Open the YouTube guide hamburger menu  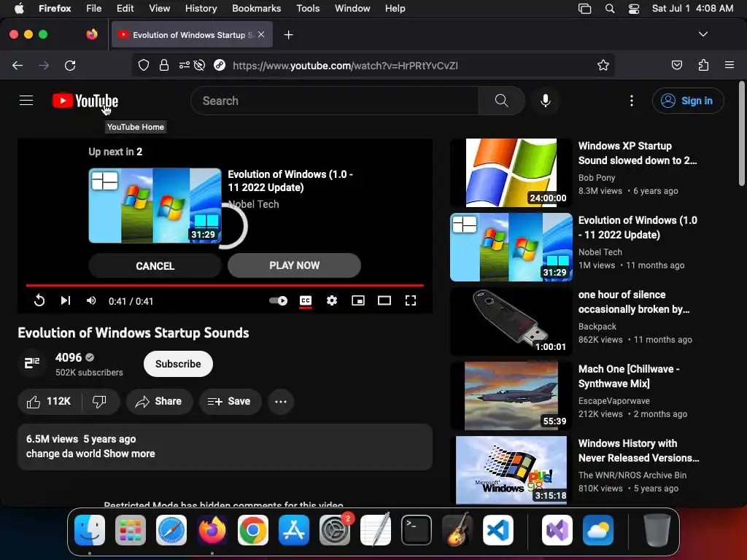click(x=26, y=101)
